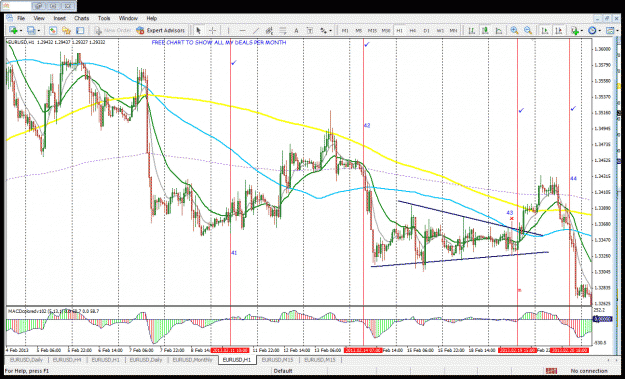Viewport: 625px width, 379px height.
Task: Switch timeframe to M5
Action: point(359,30)
